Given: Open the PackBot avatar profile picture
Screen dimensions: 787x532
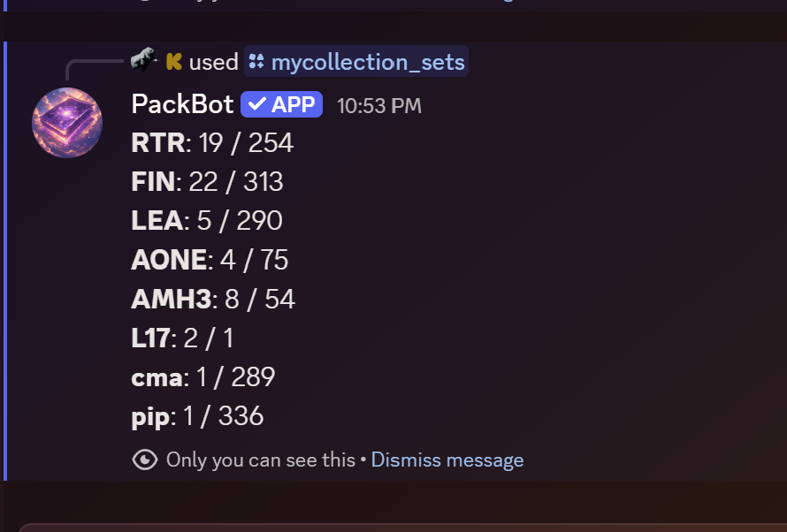Looking at the screenshot, I should tap(67, 122).
